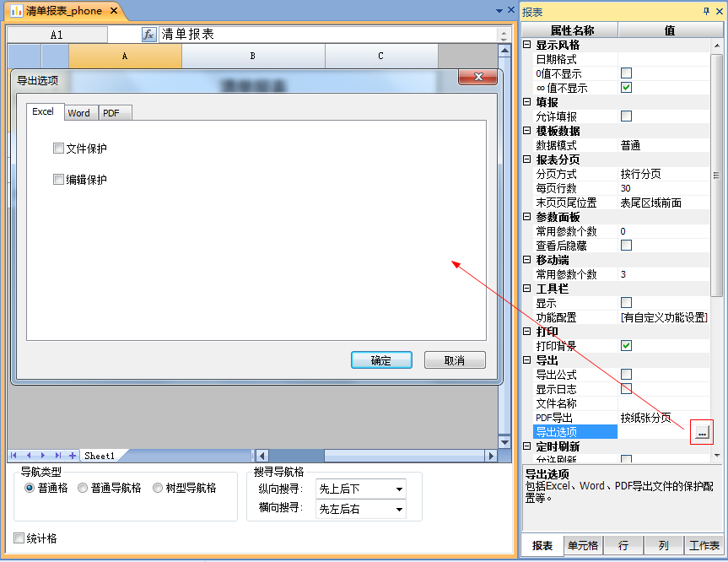
Task: Open the document list arrow at tab bar
Action: pos(499,11)
